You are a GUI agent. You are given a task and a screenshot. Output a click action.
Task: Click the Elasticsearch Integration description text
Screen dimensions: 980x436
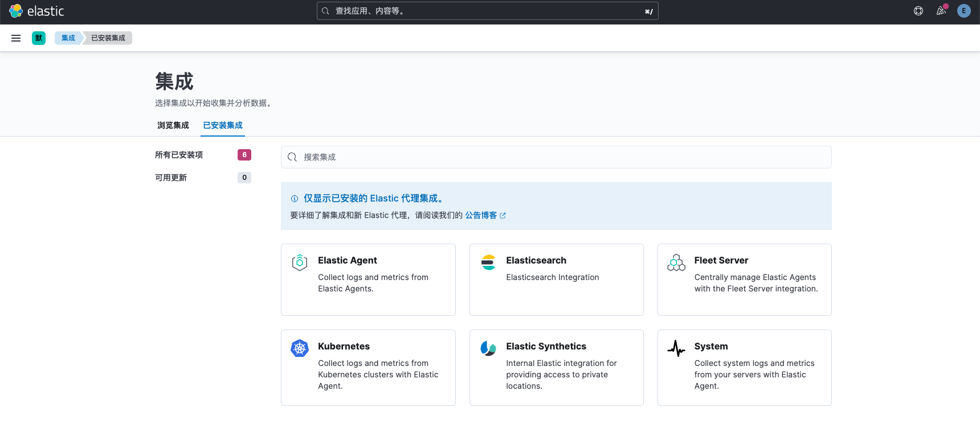click(x=553, y=277)
